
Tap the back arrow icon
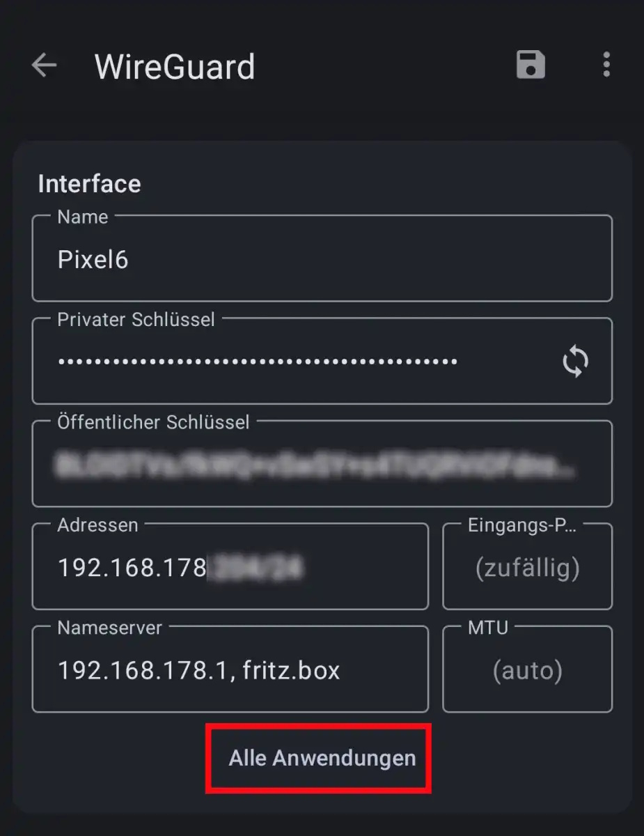pos(44,66)
